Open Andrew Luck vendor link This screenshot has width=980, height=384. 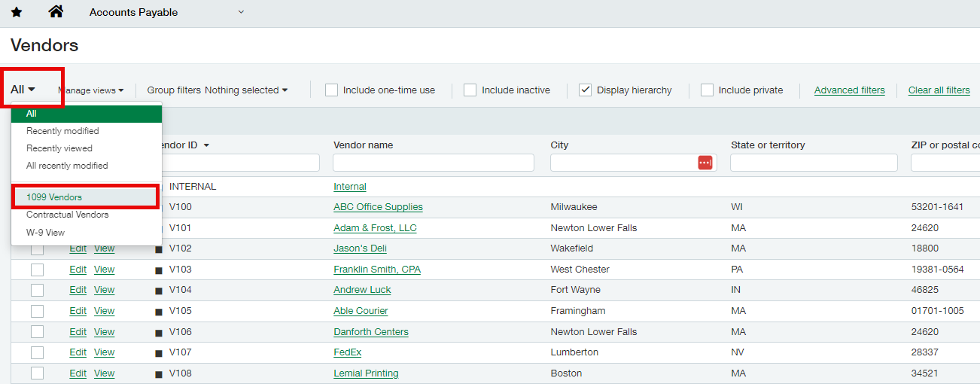pyautogui.click(x=362, y=290)
